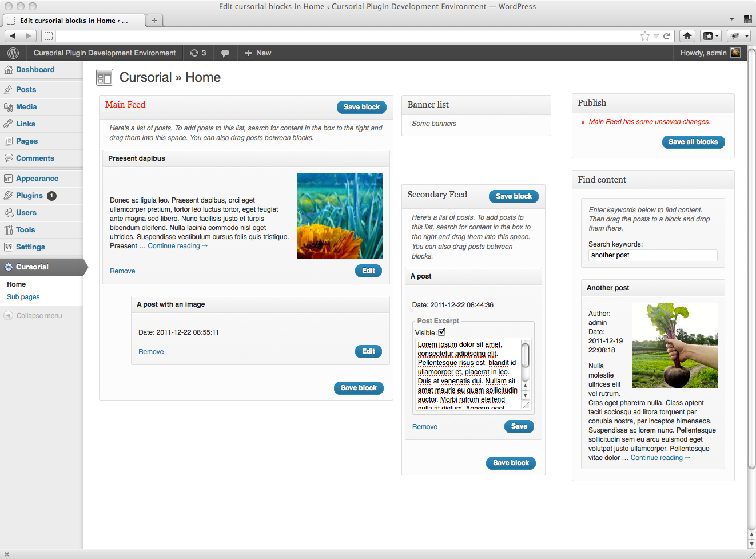Open the Plugins menu item

pos(29,196)
